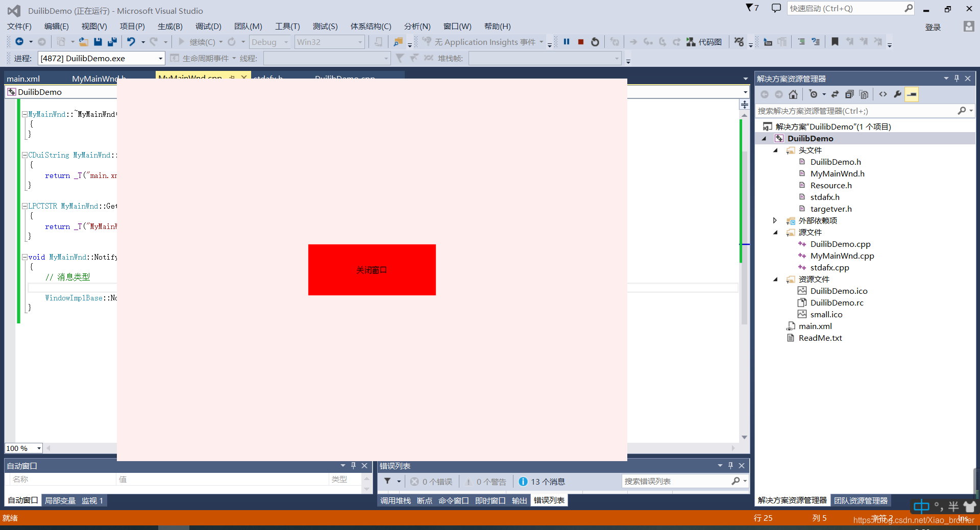Undo the last action with undo arrow
980x530 pixels.
pyautogui.click(x=131, y=42)
